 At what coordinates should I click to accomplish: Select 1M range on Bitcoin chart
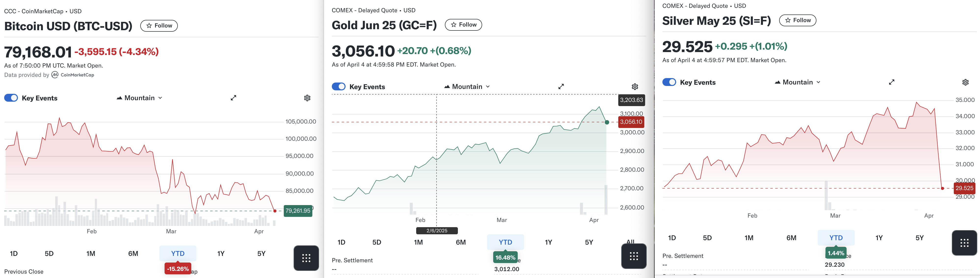coord(90,254)
